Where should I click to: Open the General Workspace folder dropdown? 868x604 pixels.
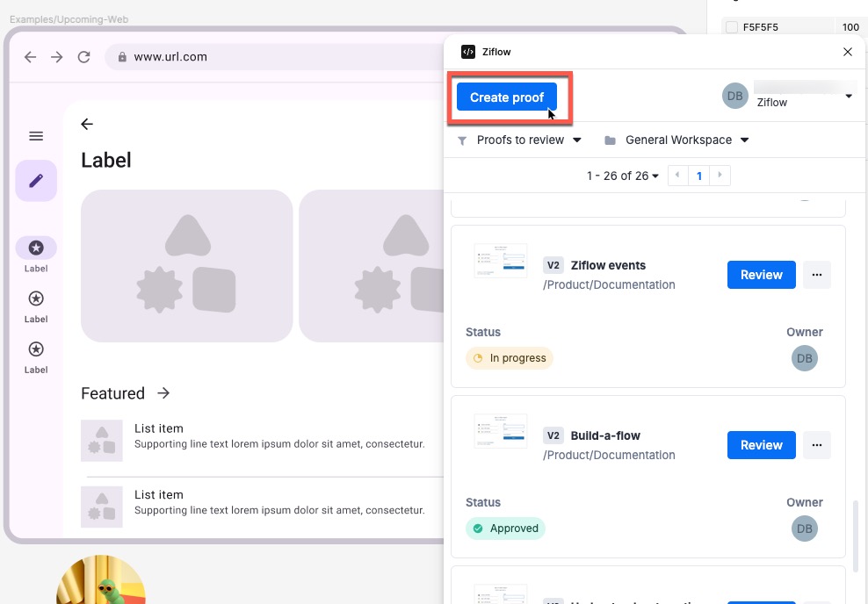pyautogui.click(x=677, y=140)
